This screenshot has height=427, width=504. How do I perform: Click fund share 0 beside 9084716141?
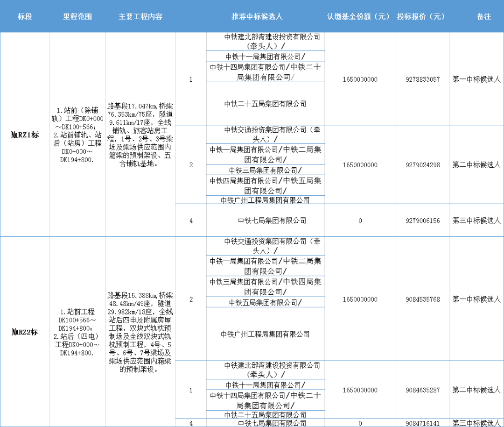click(360, 423)
